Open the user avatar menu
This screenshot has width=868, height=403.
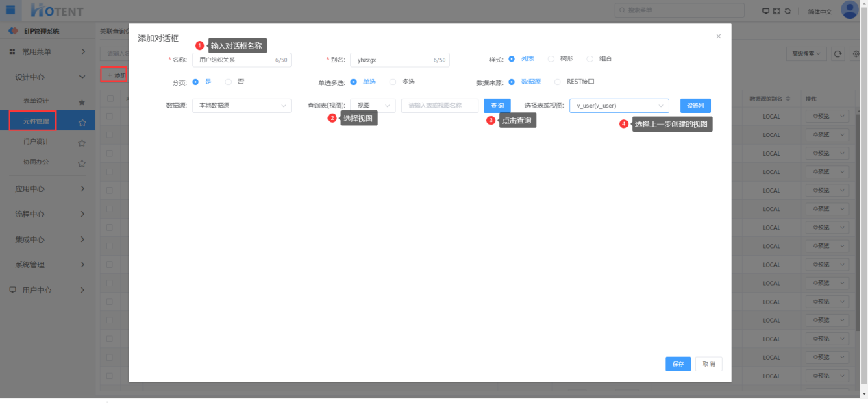pyautogui.click(x=850, y=10)
